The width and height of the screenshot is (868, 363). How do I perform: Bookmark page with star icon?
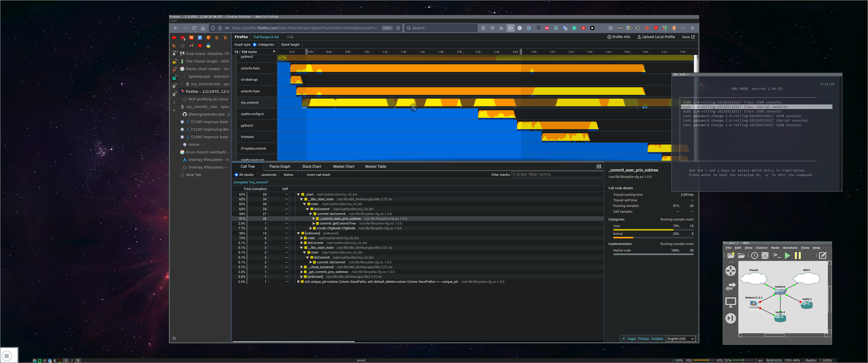pos(398,28)
